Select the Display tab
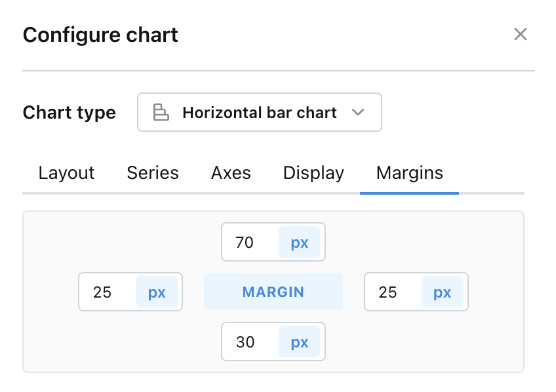Viewport: 556px width, 392px height. click(x=313, y=173)
